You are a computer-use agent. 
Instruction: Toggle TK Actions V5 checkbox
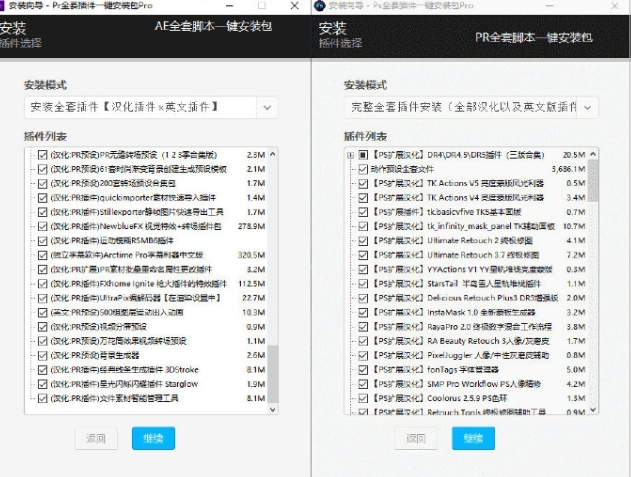click(x=363, y=184)
